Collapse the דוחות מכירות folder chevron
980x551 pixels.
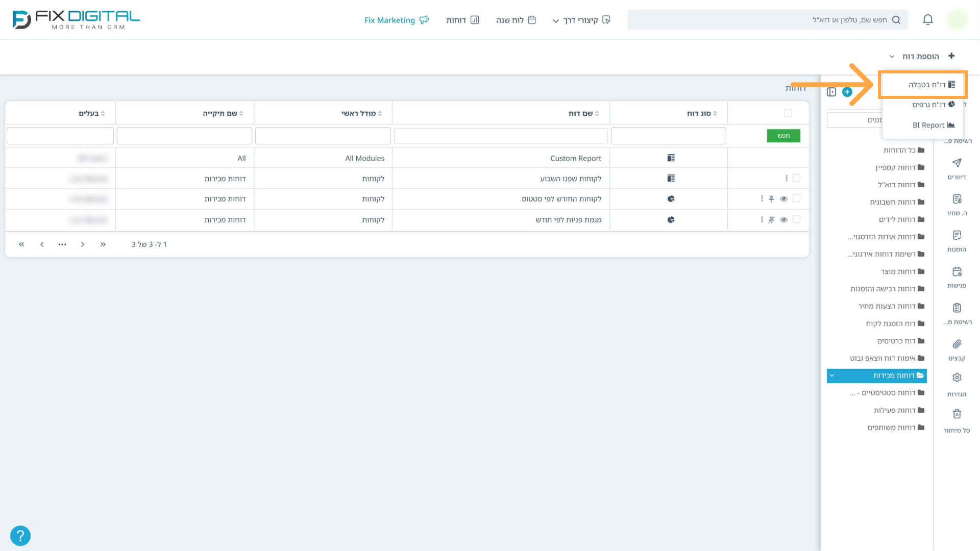[832, 375]
